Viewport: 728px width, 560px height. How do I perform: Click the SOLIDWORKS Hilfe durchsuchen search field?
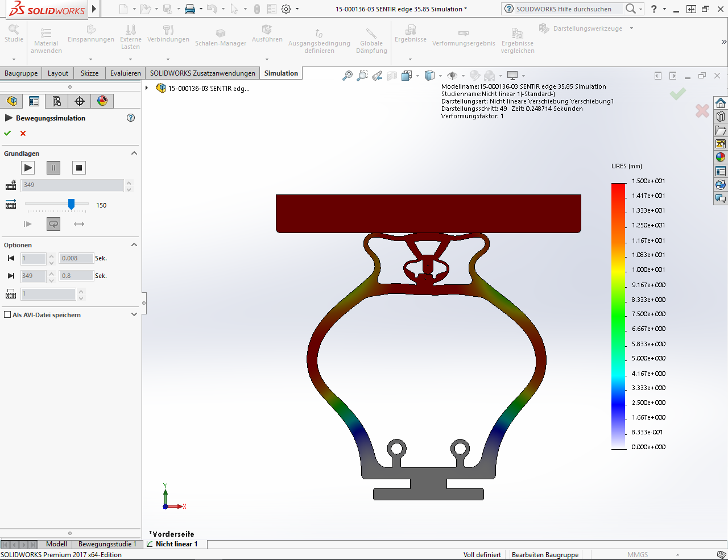coord(563,9)
